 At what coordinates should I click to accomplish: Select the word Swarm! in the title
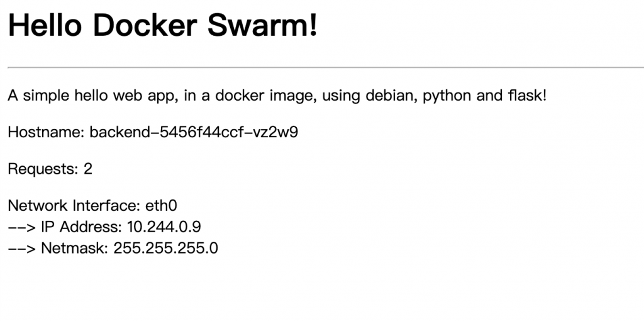(262, 25)
